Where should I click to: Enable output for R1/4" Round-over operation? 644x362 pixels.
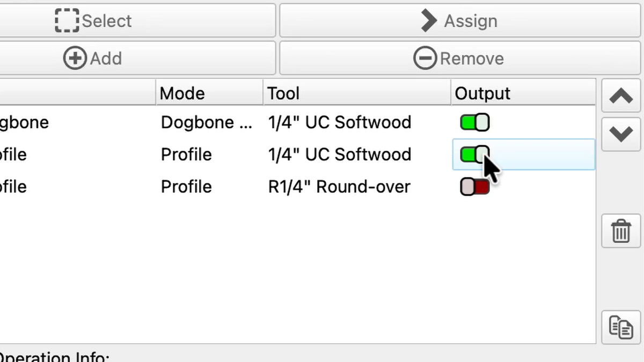(475, 187)
